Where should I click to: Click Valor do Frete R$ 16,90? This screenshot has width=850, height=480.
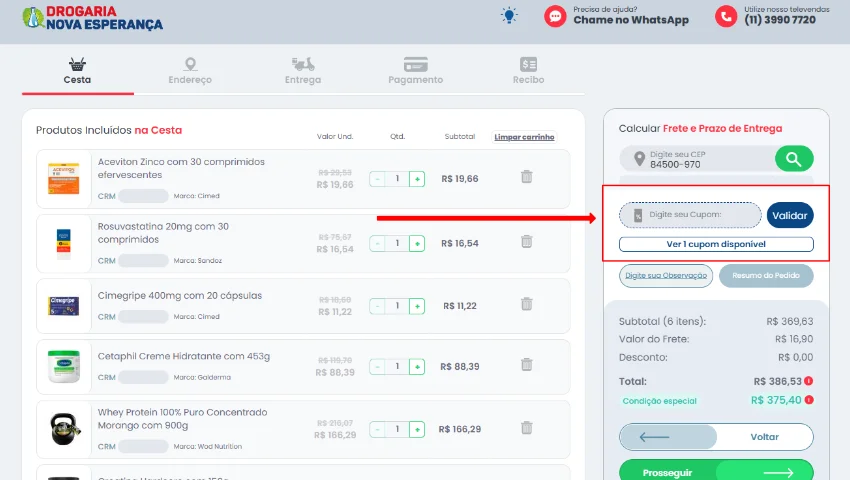794,339
